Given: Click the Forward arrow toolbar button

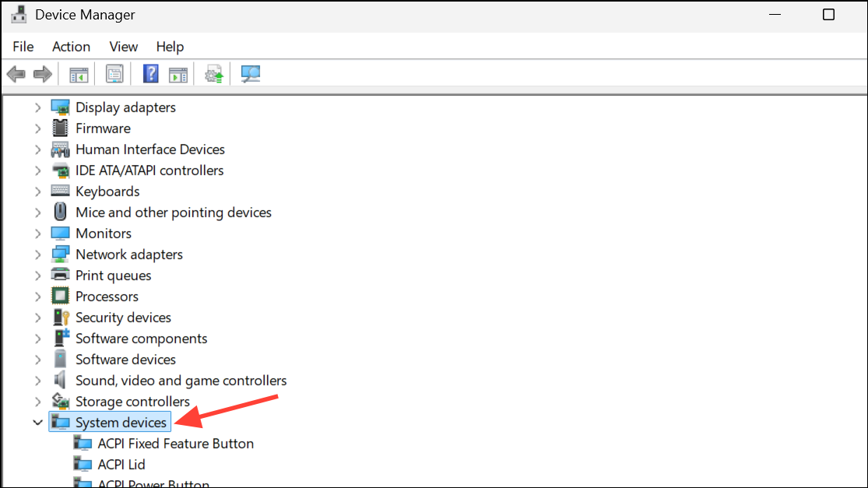Looking at the screenshot, I should (42, 75).
